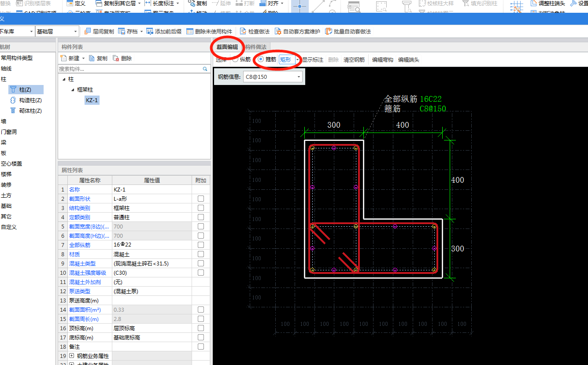Select 自定义 category in navigation tree

click(9, 227)
